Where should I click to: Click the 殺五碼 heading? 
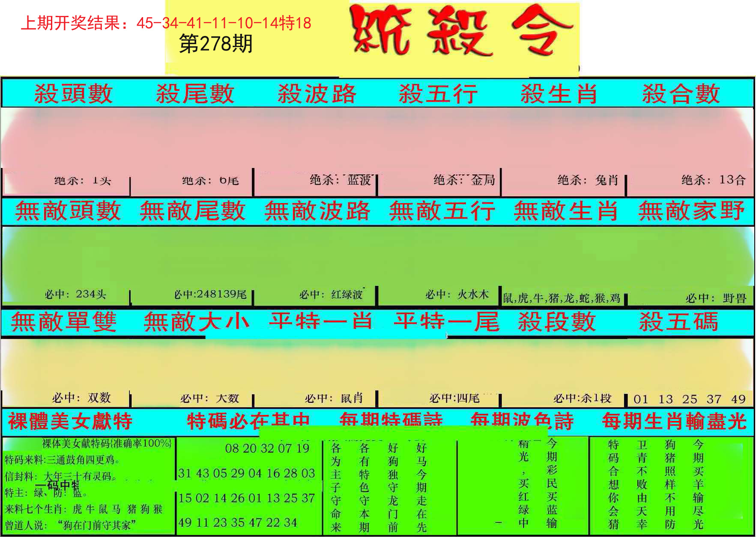[x=678, y=321]
